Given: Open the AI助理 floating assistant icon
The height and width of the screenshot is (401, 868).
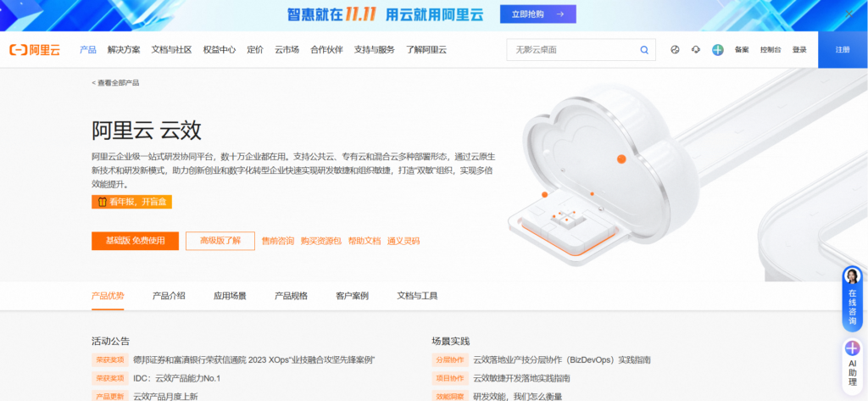Looking at the screenshot, I should click(853, 348).
